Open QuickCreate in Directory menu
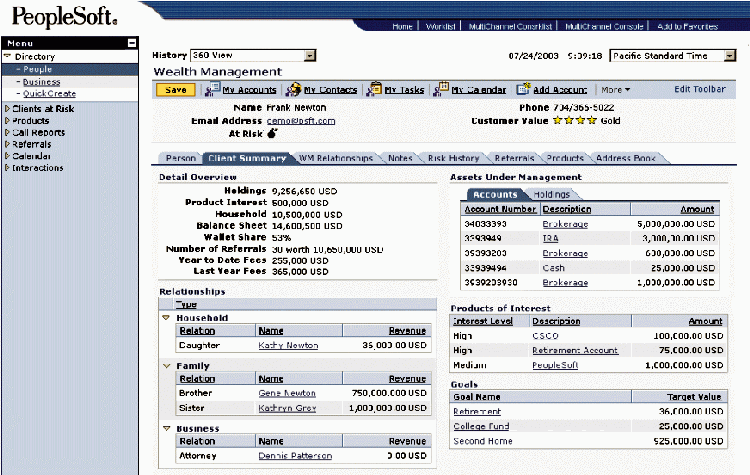The image size is (750, 475). (x=49, y=94)
